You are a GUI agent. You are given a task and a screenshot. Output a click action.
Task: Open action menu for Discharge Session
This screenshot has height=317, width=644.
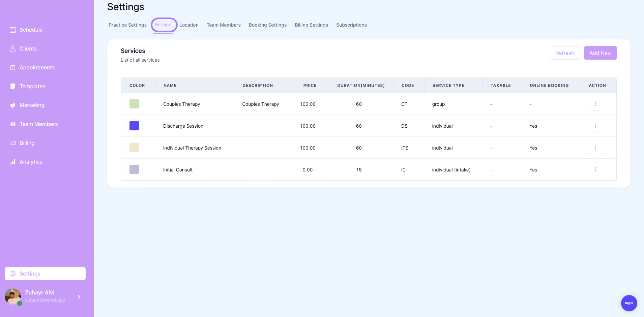[595, 126]
